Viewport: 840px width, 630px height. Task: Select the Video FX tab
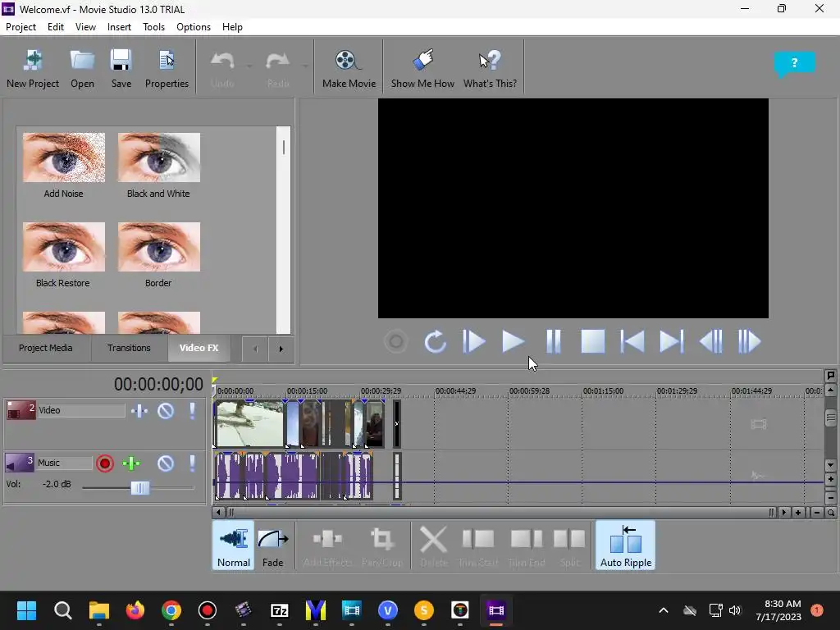coord(199,348)
